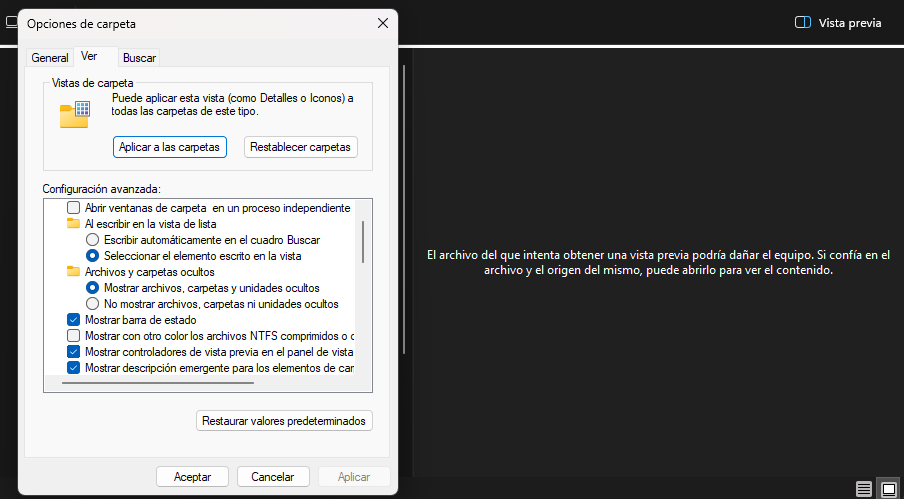Click the Cancelar button
This screenshot has width=904, height=499.
(273, 477)
